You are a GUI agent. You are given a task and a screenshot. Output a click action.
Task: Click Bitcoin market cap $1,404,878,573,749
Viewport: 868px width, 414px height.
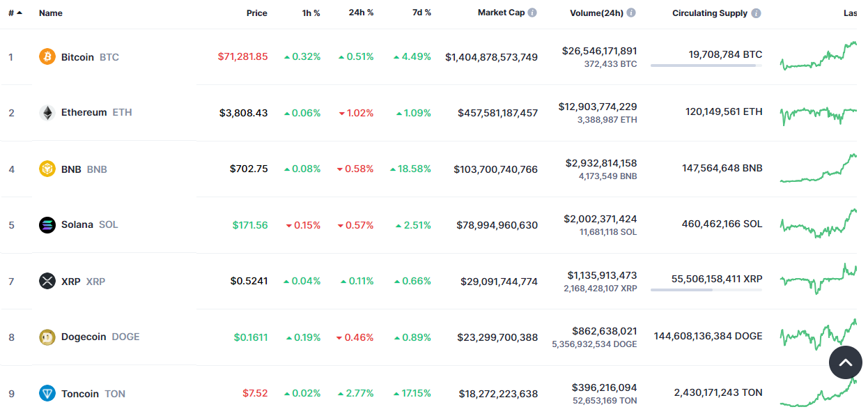492,57
